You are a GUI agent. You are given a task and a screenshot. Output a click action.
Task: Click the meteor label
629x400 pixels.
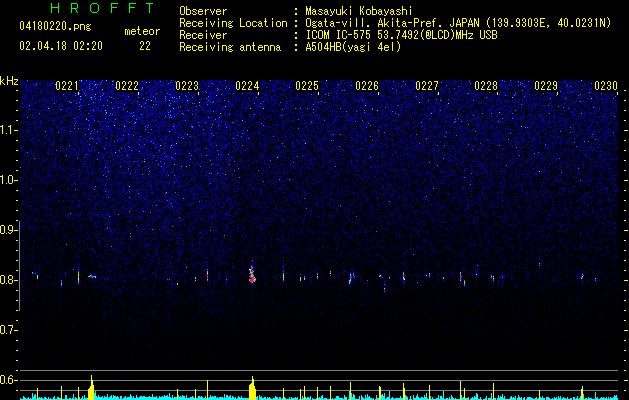click(x=142, y=31)
